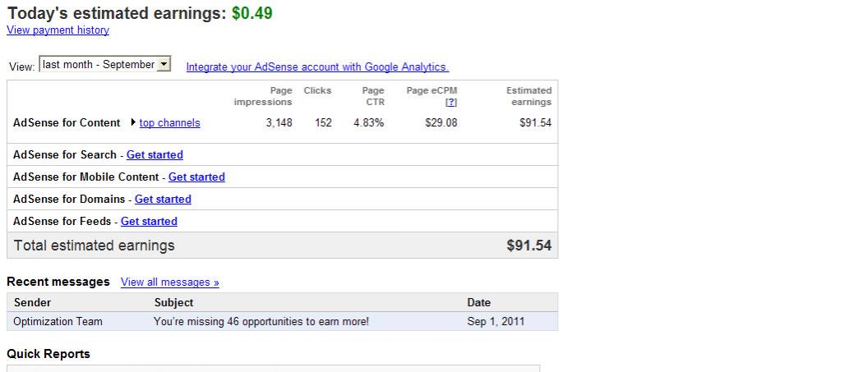This screenshot has height=372, width=868.
Task: Open View all messages link
Action: point(169,282)
